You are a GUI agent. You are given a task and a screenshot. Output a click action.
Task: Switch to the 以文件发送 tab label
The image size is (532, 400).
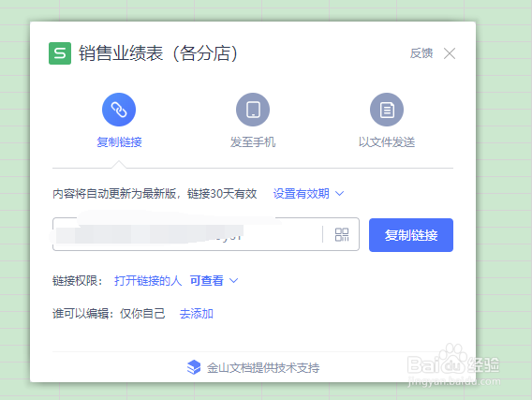tap(387, 141)
